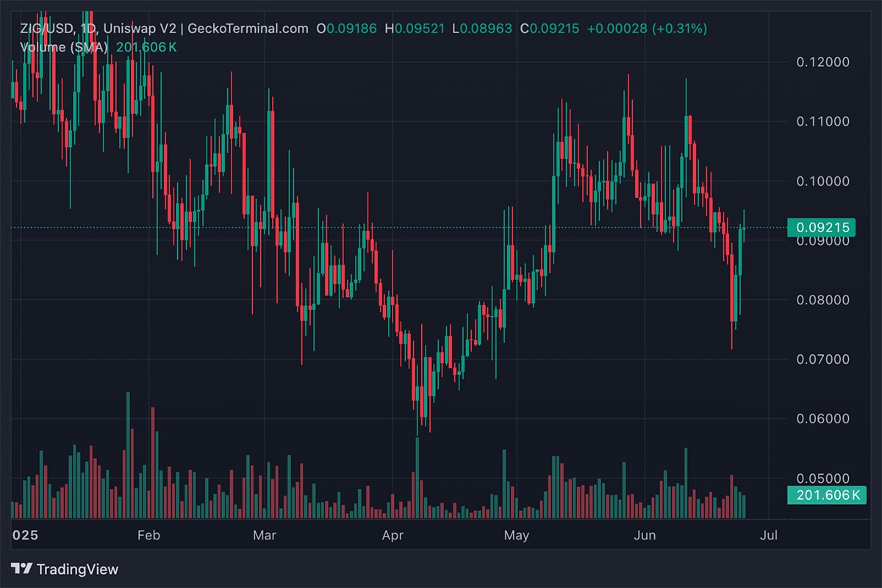Click the Apr label on the time axis

[x=393, y=536]
